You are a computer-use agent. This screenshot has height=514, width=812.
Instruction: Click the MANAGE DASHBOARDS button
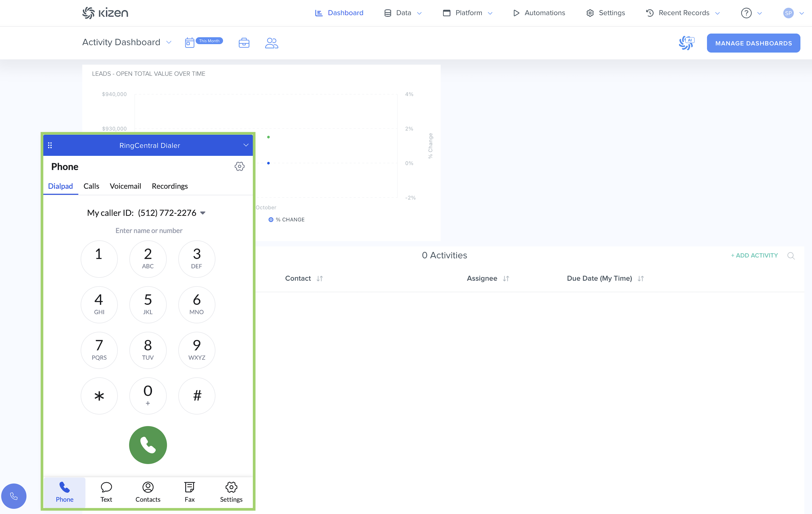[x=753, y=43]
